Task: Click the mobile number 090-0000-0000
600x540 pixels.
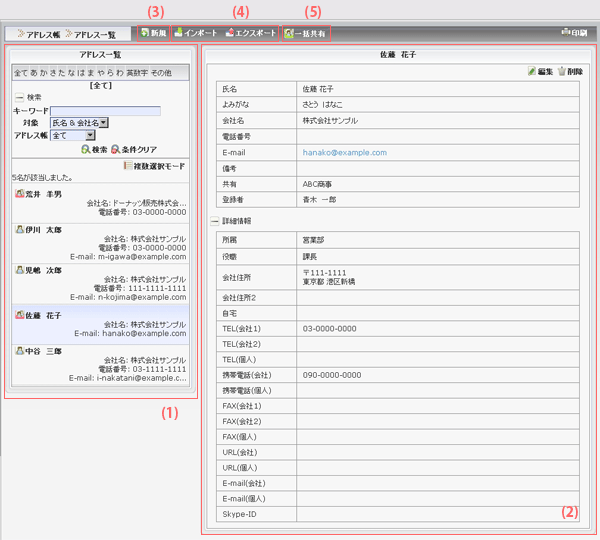Action: pyautogui.click(x=332, y=375)
